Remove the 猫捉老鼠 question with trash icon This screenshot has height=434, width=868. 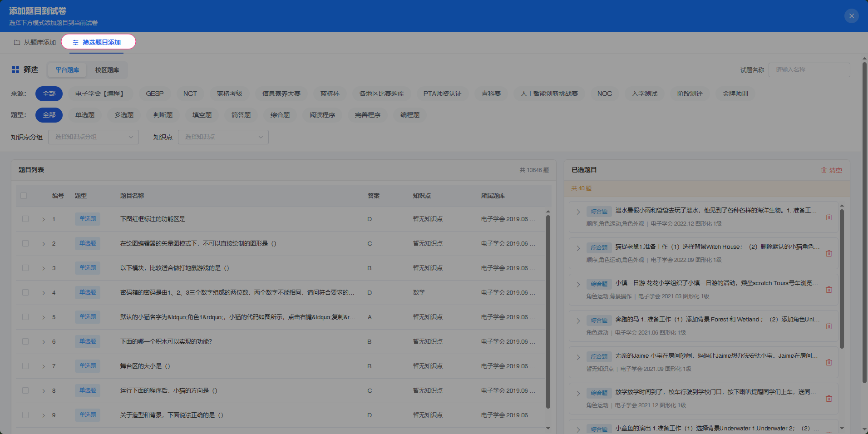coord(829,253)
